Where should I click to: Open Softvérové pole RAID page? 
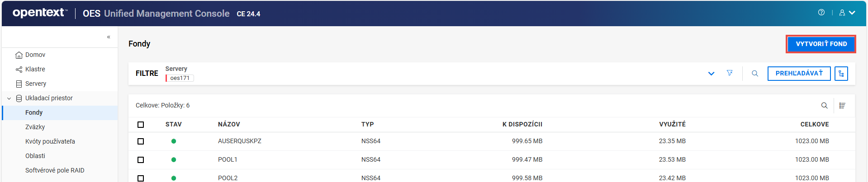click(55, 170)
